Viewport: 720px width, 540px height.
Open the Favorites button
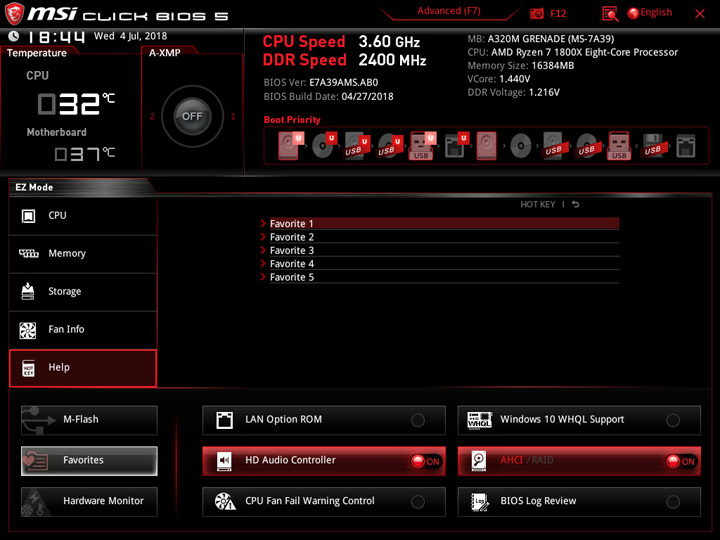(89, 461)
